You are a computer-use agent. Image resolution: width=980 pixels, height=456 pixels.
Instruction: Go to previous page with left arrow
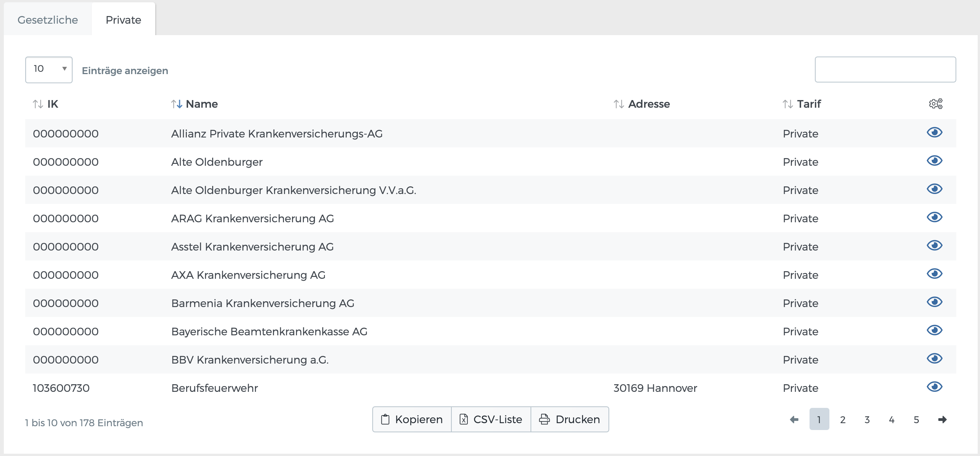coord(794,419)
